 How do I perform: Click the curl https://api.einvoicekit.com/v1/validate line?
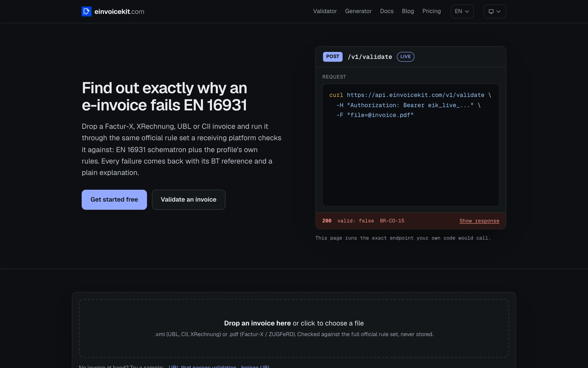click(x=410, y=95)
